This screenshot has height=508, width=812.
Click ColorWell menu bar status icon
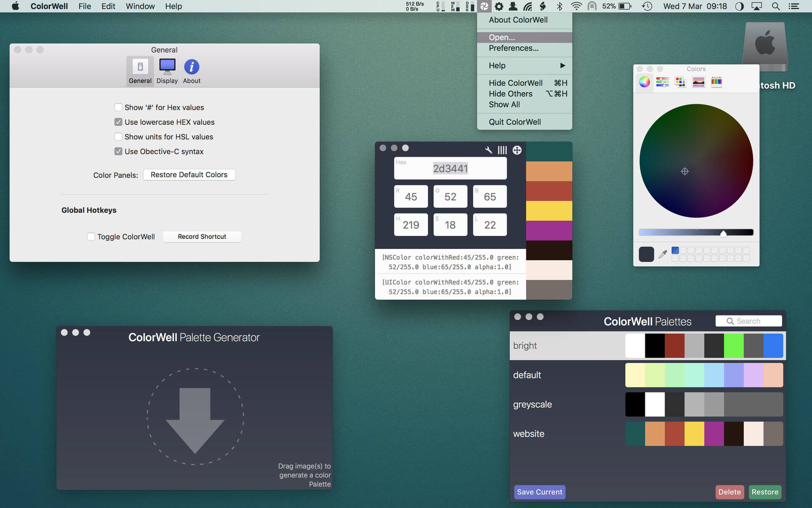tap(484, 6)
